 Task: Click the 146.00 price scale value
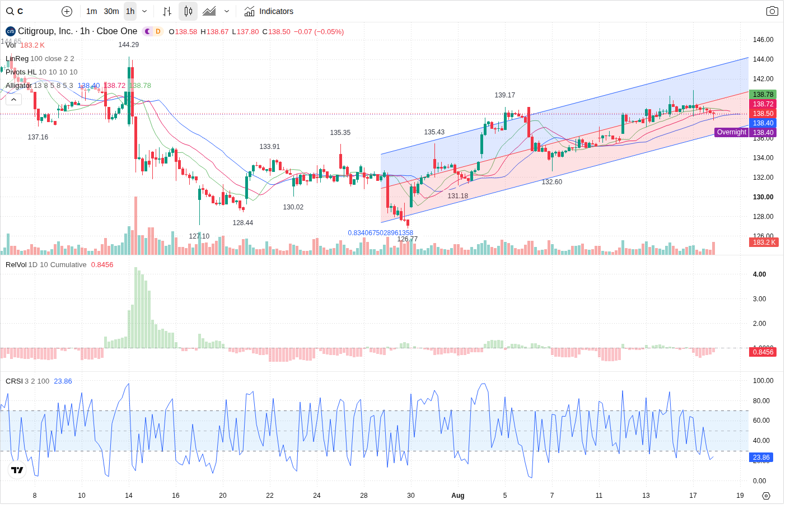tap(763, 40)
